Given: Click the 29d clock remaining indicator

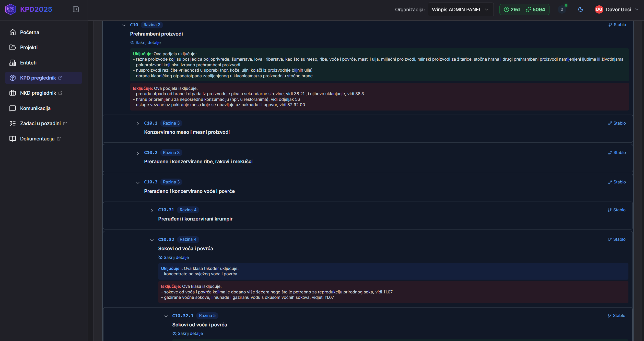Looking at the screenshot, I should (x=512, y=9).
